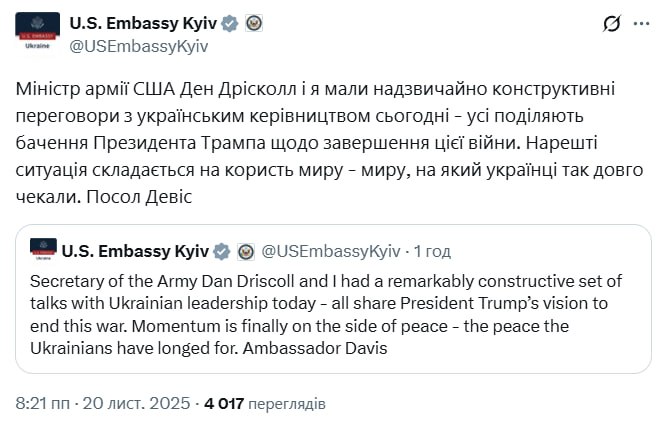Click verified checkmark inside the quoted post
Screen dimensions: 668x432
222,250
